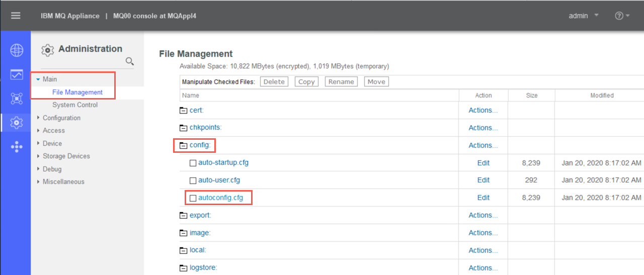
Task: Click the export: folder icon
Action: 183,215
